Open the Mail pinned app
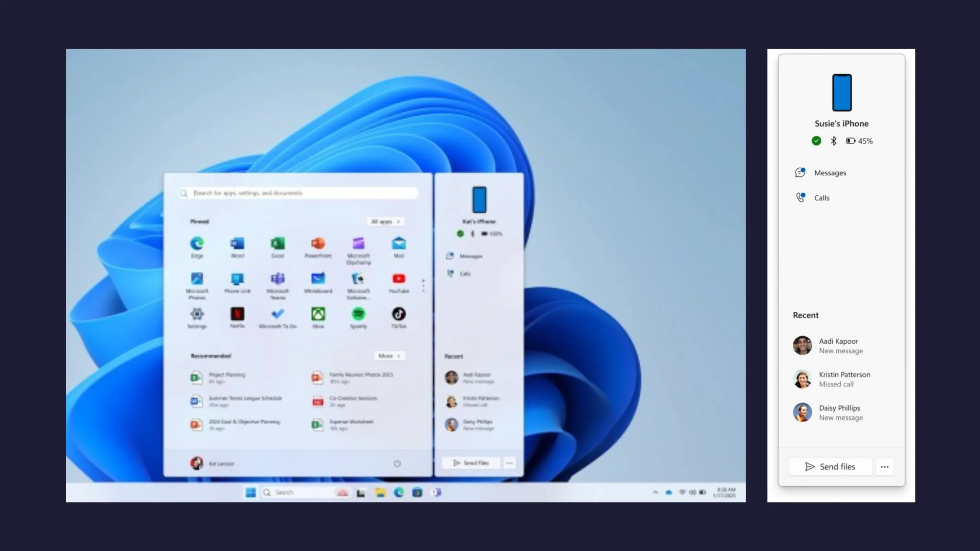This screenshot has height=551, width=980. (399, 247)
